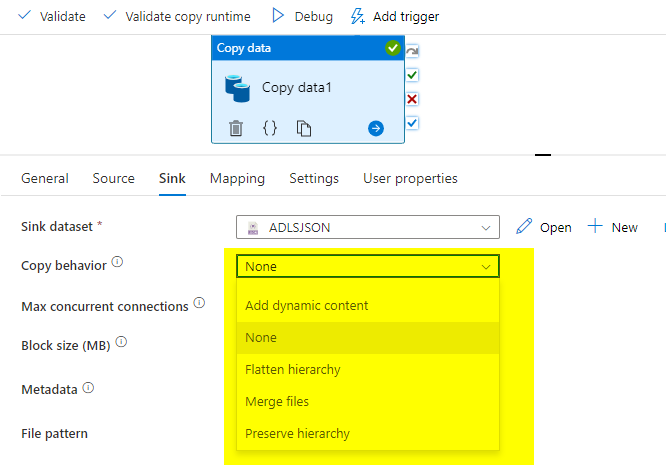This screenshot has width=666, height=474.
Task: Create a New sink dataset
Action: click(613, 227)
